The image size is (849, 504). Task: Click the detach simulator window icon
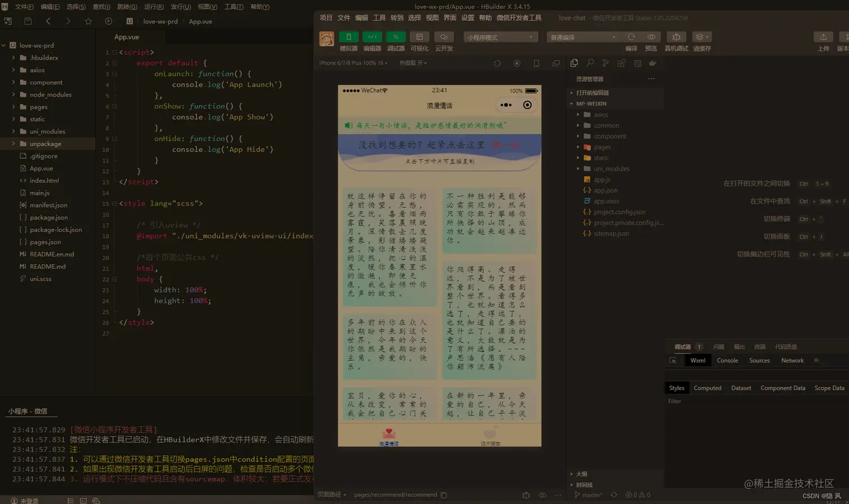pyautogui.click(x=556, y=63)
